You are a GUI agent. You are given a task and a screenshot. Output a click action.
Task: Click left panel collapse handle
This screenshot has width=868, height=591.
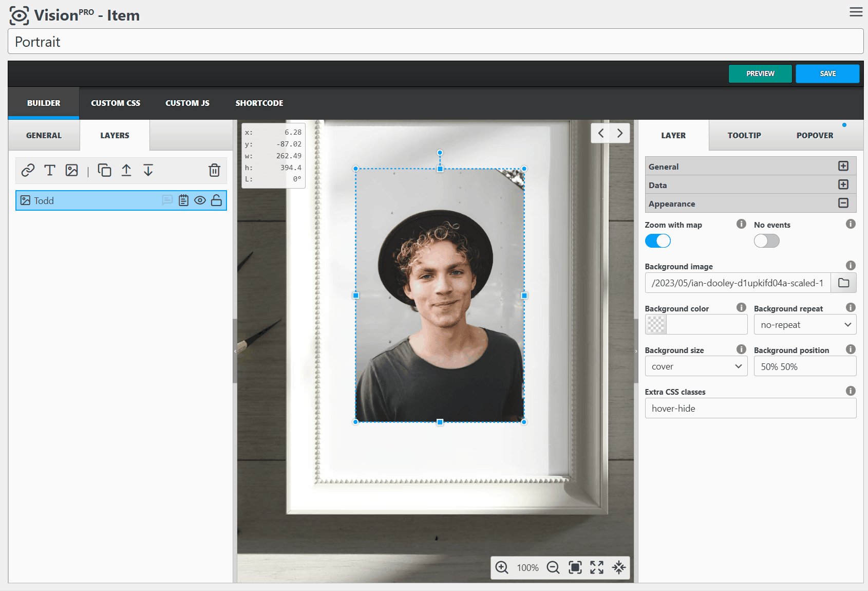[235, 351]
